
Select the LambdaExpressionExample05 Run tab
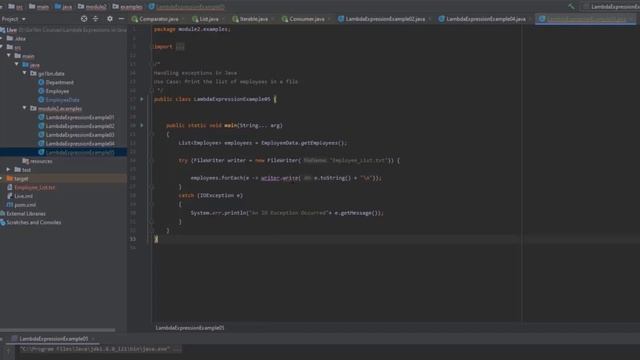53,339
